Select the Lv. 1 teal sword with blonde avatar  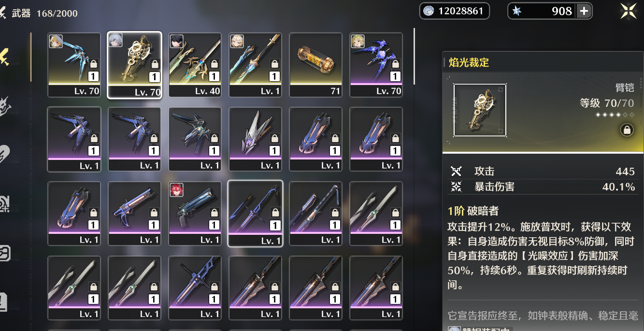coord(256,65)
